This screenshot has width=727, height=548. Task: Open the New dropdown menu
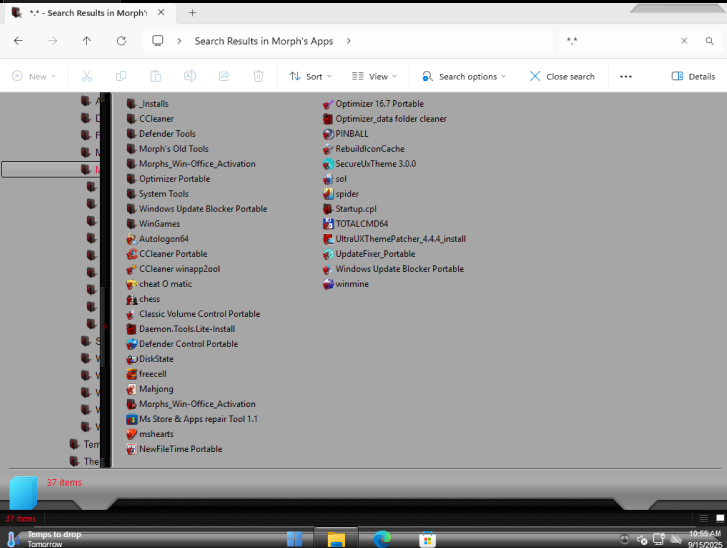[34, 76]
